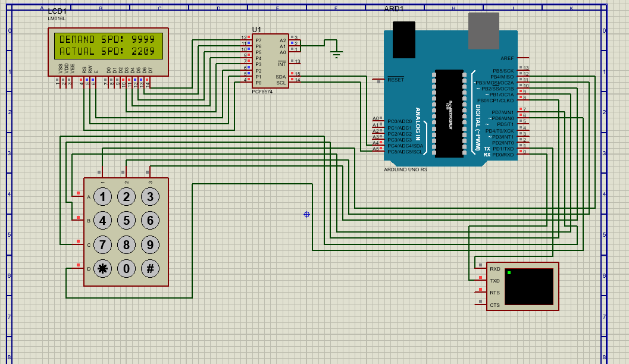Click the green cursor in the terminal screen
Screen dimensions: 629x364
(x=509, y=271)
